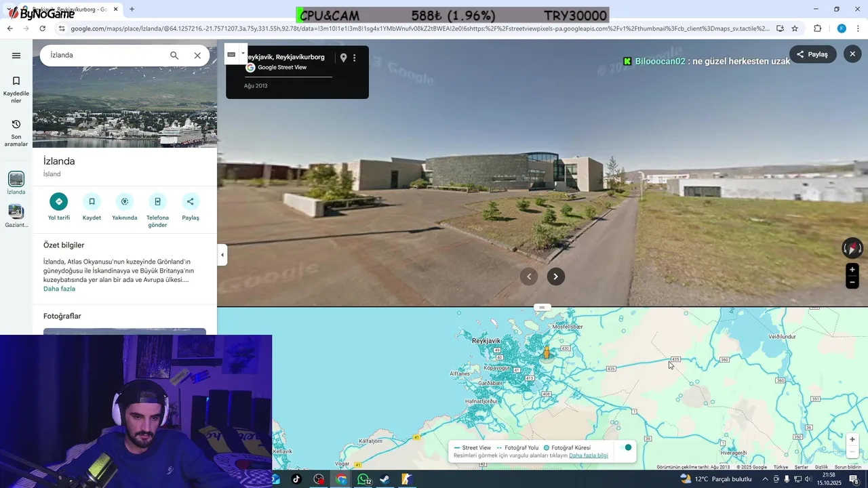Open the Chrome profile avatar

(842, 28)
